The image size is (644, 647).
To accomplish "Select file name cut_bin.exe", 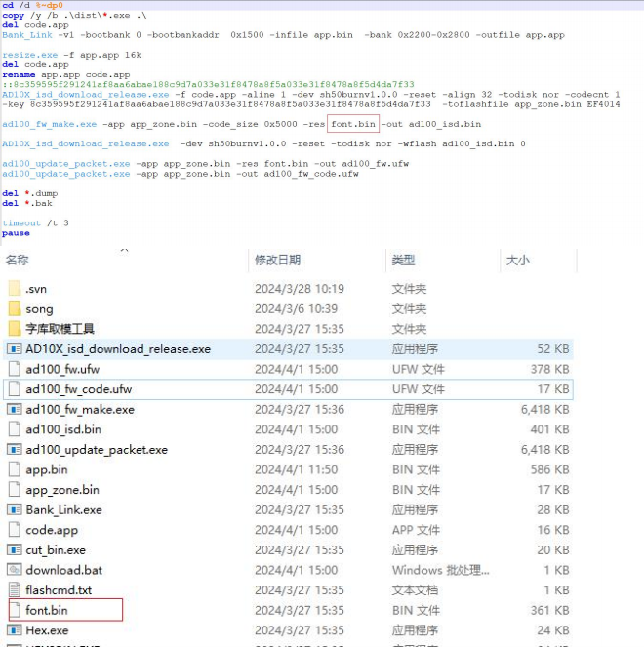I will click(x=56, y=550).
